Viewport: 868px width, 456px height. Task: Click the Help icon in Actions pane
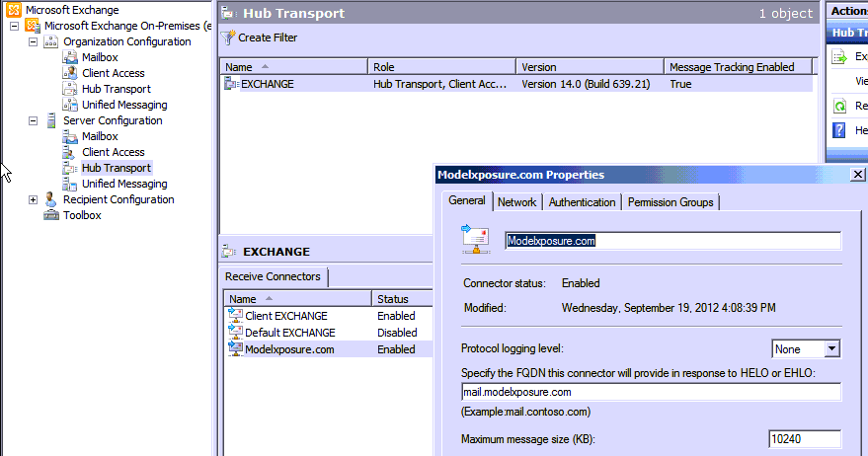click(839, 130)
